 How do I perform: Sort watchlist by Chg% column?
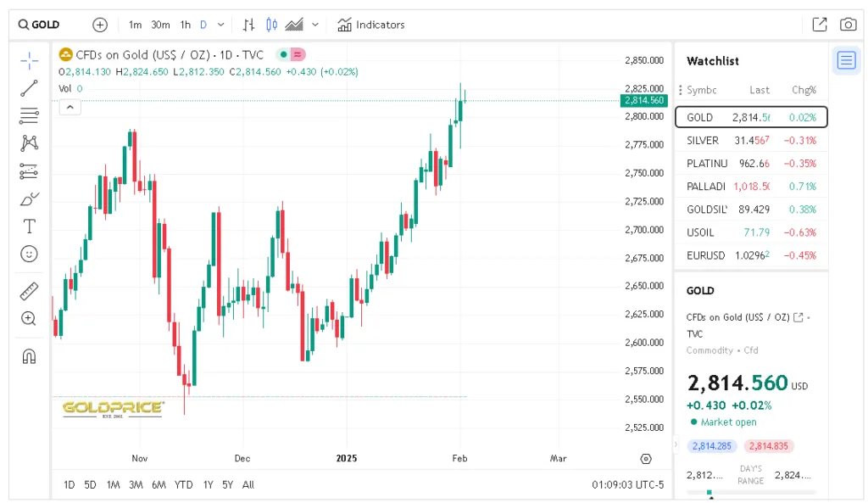point(804,90)
